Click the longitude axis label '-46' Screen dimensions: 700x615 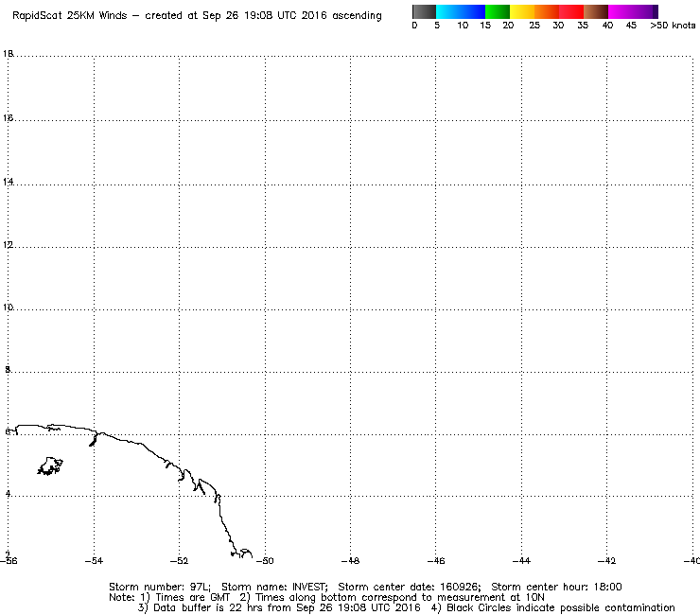pos(436,561)
